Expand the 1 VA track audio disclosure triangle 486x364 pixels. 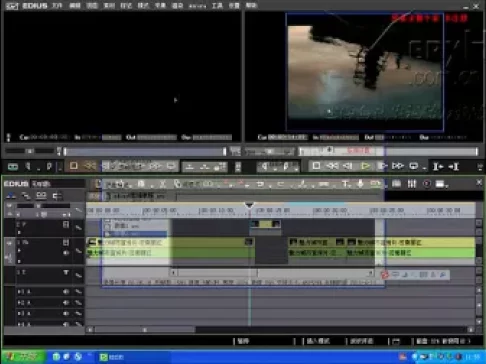(19, 250)
